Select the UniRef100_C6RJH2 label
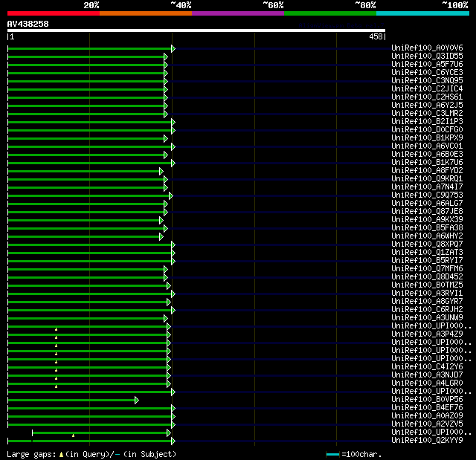The height and width of the screenshot is (460, 476). coord(427,310)
